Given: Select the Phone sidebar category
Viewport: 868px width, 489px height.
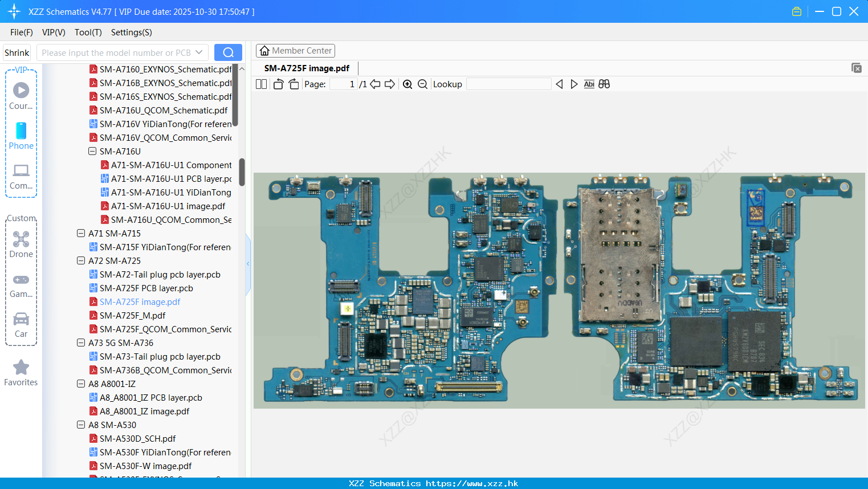Looking at the screenshot, I should coord(21,136).
